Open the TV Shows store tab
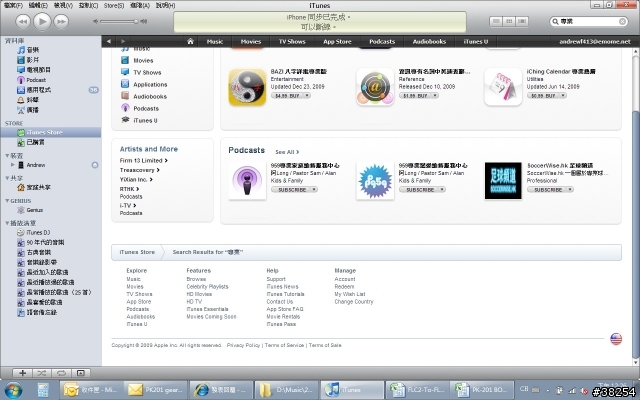 coord(292,41)
